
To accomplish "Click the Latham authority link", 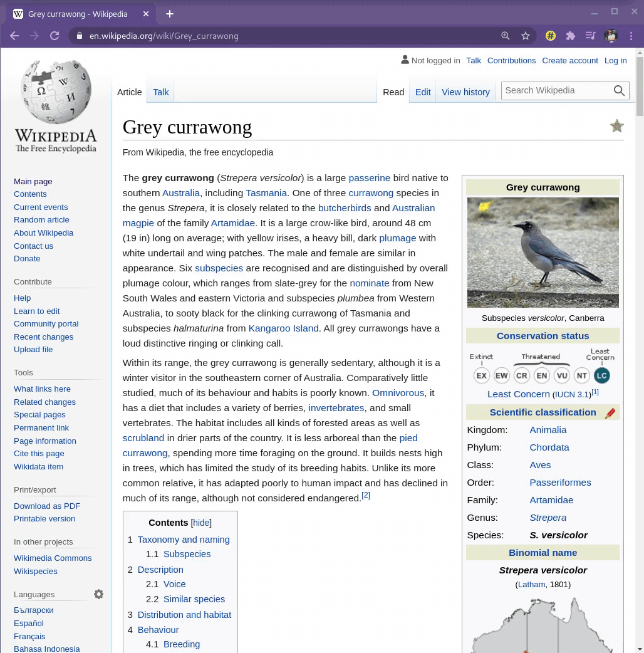I will coord(531,584).
